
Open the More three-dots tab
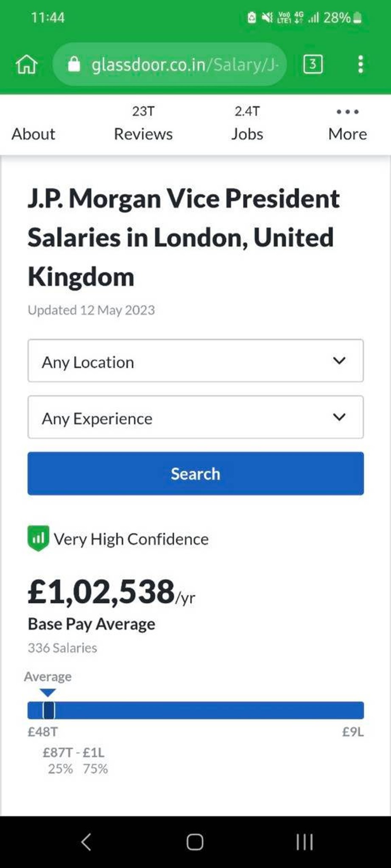tap(347, 125)
